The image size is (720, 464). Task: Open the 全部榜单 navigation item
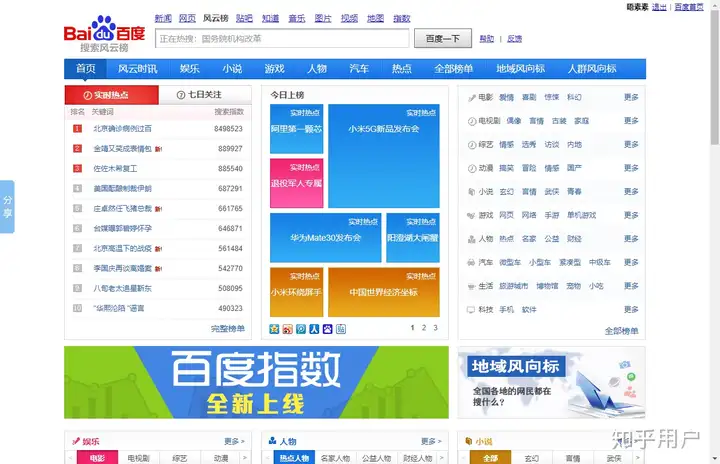tap(454, 69)
